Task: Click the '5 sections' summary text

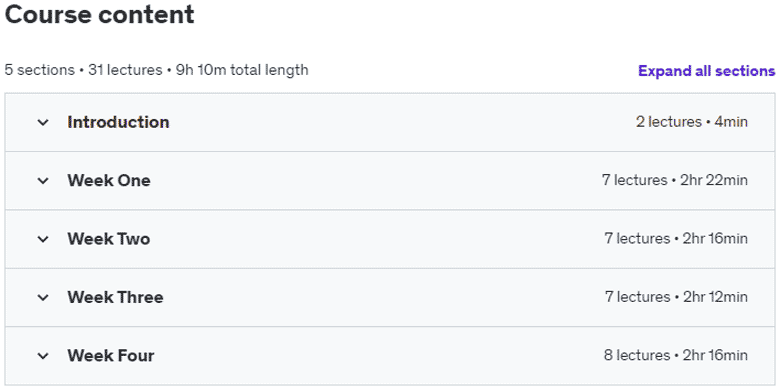Action: tap(39, 70)
